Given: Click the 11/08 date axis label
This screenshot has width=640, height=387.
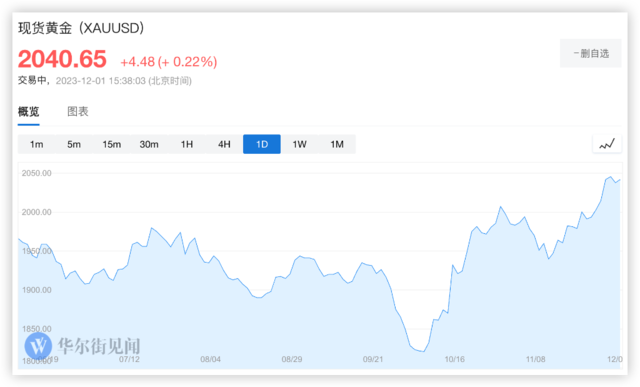Looking at the screenshot, I should click(x=536, y=359).
